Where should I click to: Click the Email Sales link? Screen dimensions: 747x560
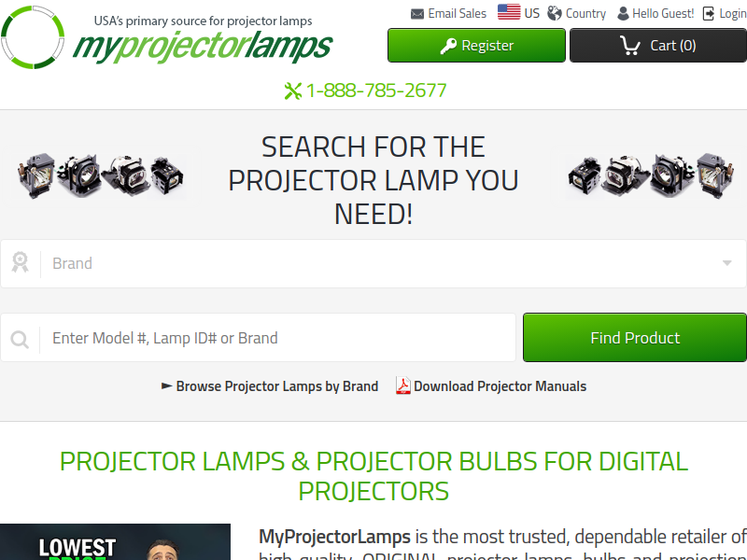448,14
